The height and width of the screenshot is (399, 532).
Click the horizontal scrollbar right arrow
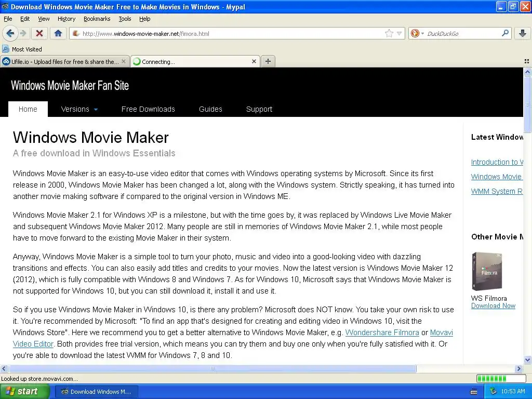click(519, 368)
